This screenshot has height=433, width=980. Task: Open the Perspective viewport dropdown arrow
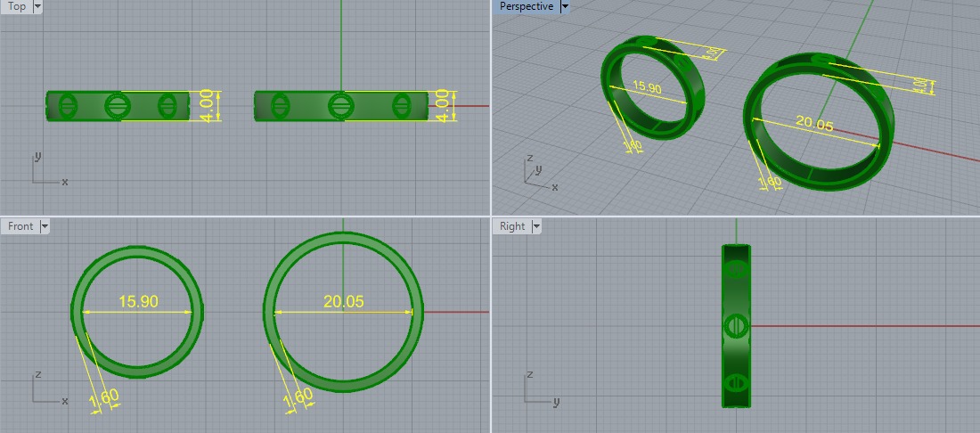(564, 7)
